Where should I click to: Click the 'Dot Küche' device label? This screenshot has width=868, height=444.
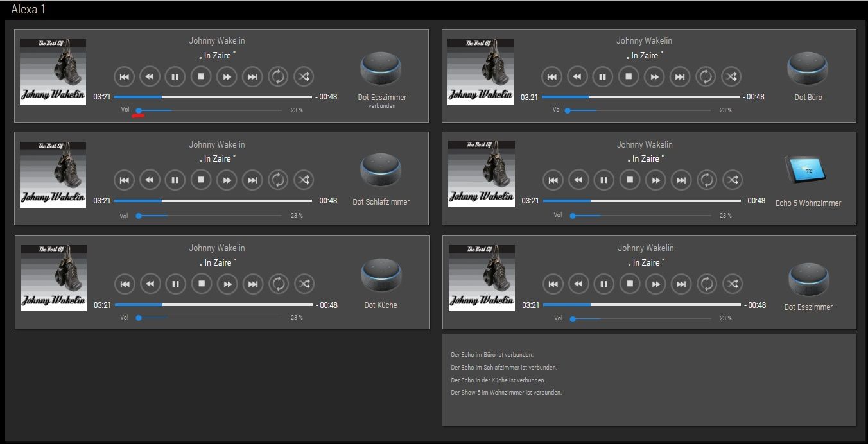point(381,305)
